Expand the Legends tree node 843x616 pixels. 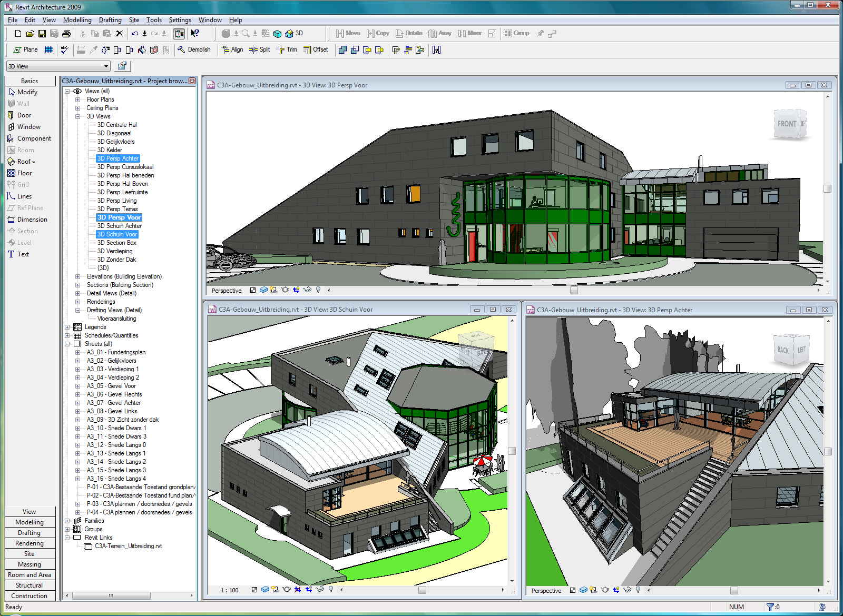coord(67,327)
